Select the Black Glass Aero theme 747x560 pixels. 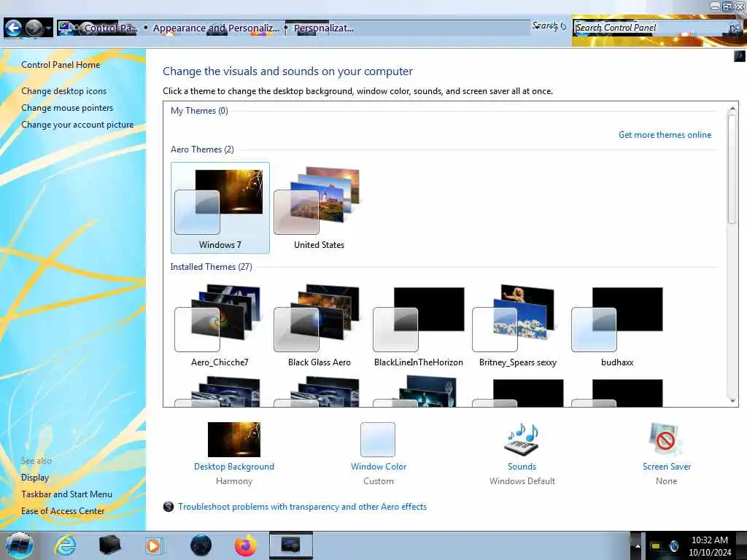click(x=319, y=326)
